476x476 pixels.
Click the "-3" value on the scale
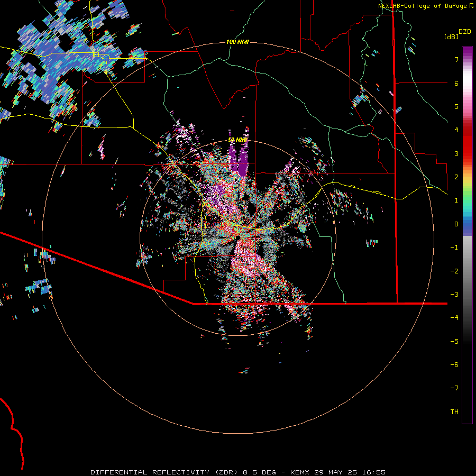click(x=454, y=295)
